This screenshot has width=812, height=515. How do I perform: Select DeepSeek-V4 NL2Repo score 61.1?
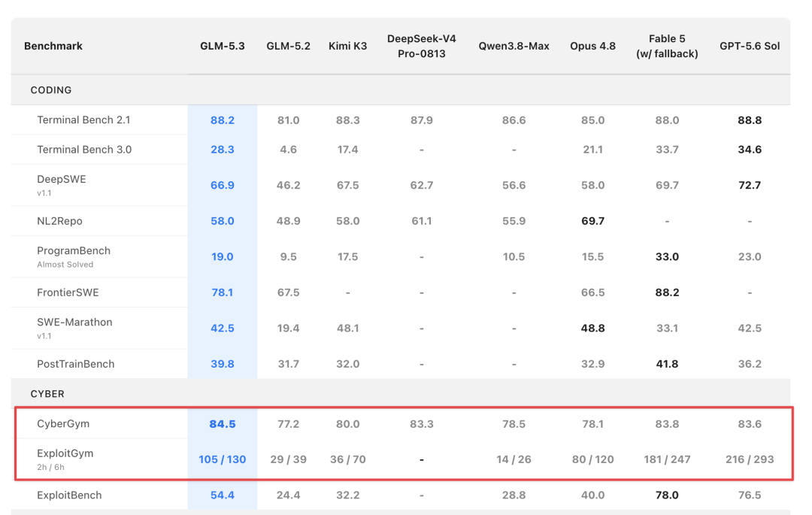[x=422, y=221]
